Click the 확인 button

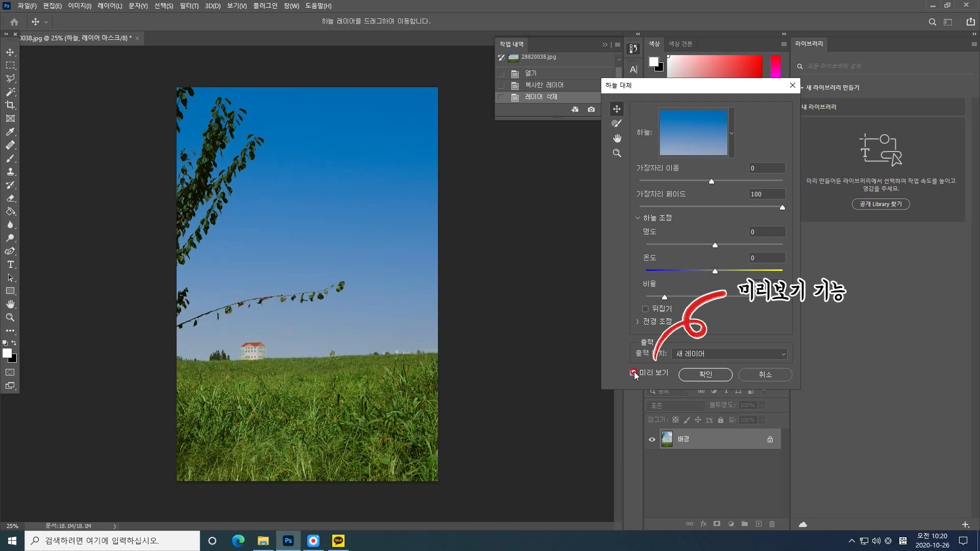[x=705, y=374]
